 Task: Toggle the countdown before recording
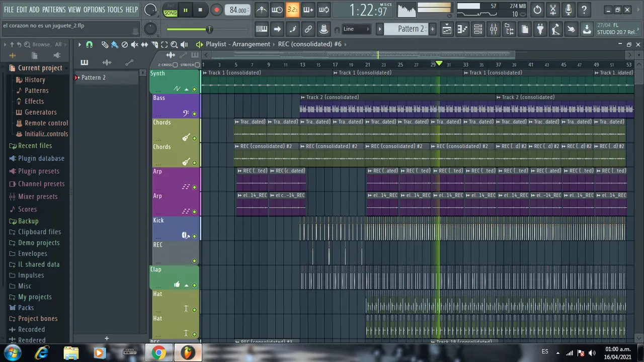coord(292,10)
